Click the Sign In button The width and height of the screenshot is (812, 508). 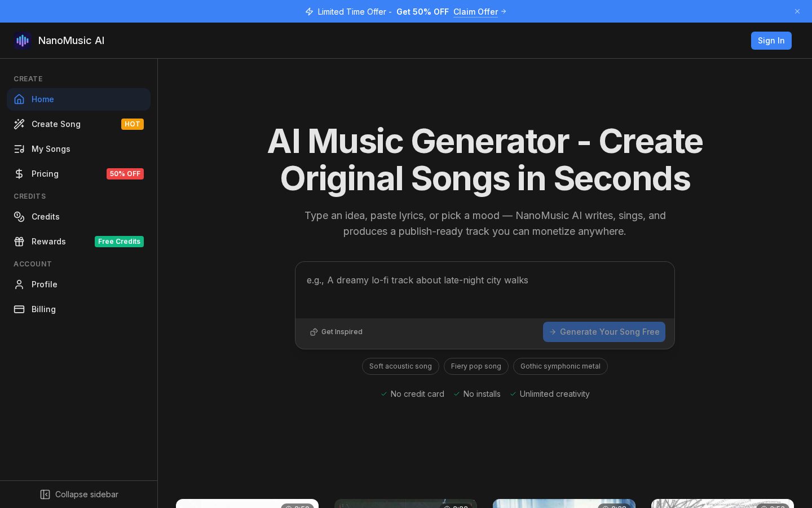[x=771, y=41]
